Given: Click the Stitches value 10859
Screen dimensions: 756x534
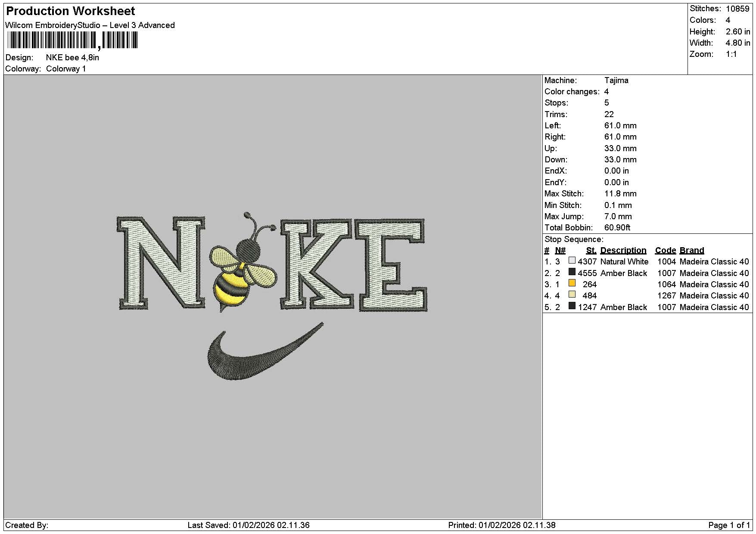Looking at the screenshot, I should click(x=737, y=9).
